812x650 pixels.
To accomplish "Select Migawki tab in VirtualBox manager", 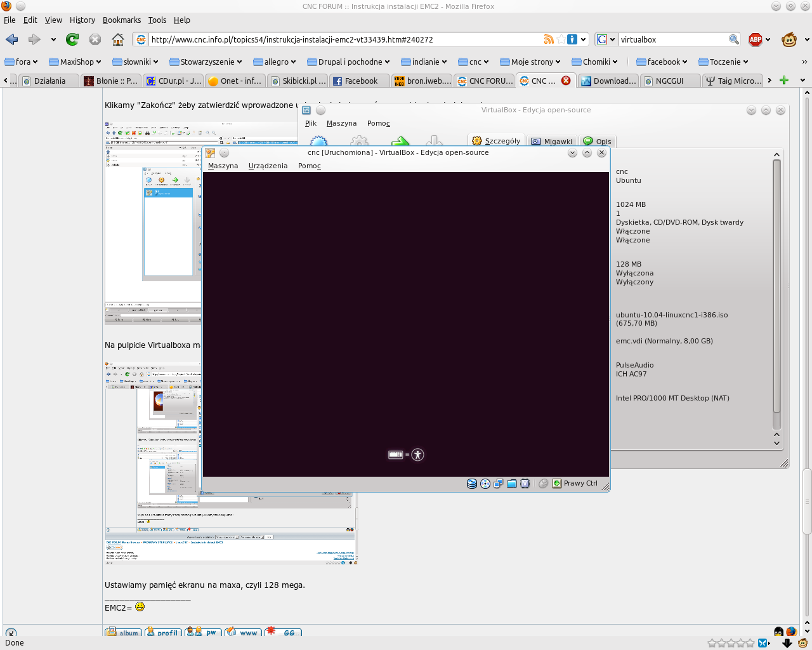I will click(552, 141).
